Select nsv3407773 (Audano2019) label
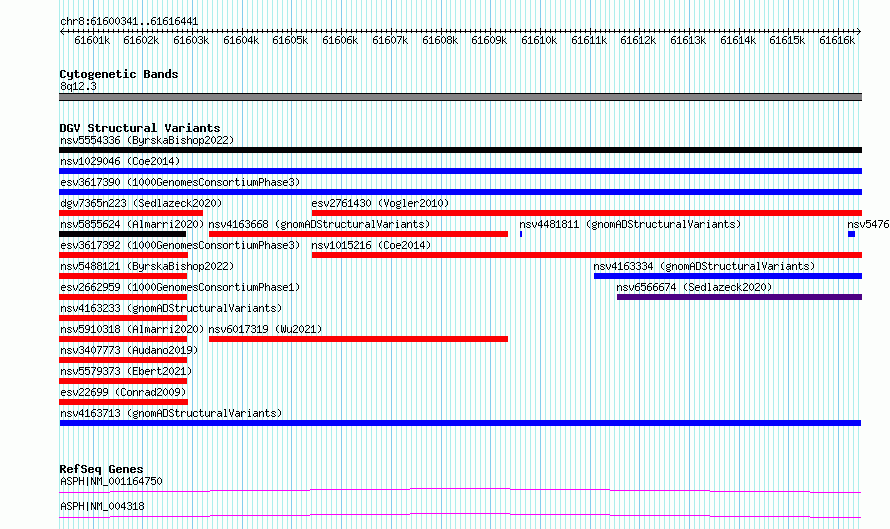Viewport: 890px width, 529px height. pos(129,350)
